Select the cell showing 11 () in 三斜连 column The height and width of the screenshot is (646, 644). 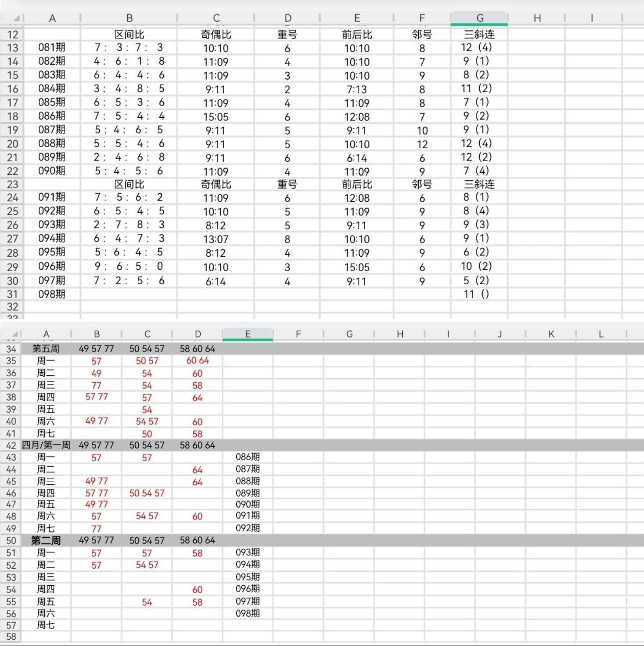click(x=479, y=294)
